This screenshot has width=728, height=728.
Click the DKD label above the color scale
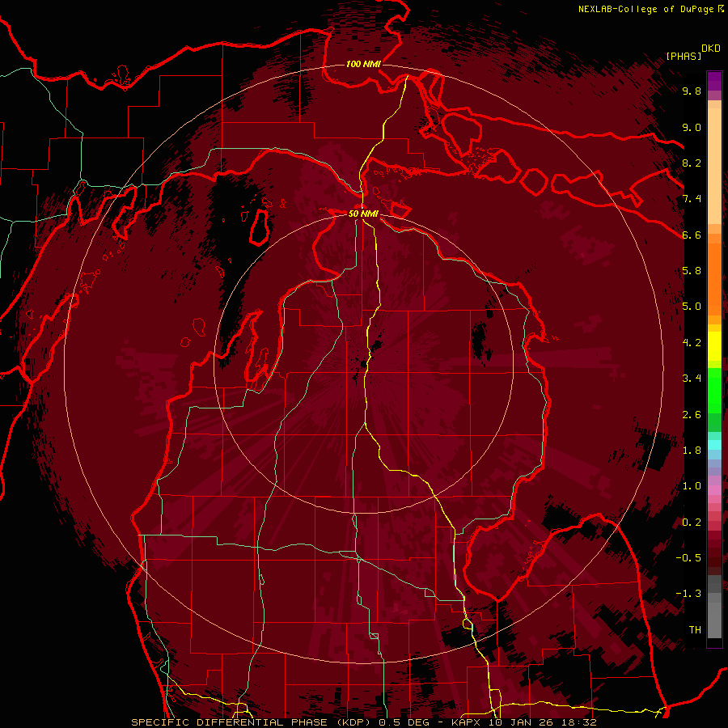(711, 49)
